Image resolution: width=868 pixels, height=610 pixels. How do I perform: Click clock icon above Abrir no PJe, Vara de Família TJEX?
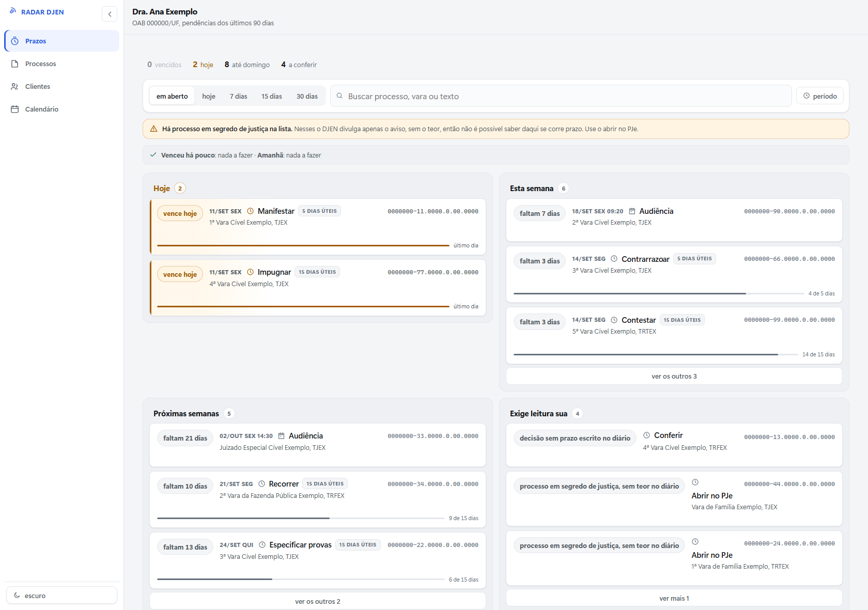pos(695,482)
